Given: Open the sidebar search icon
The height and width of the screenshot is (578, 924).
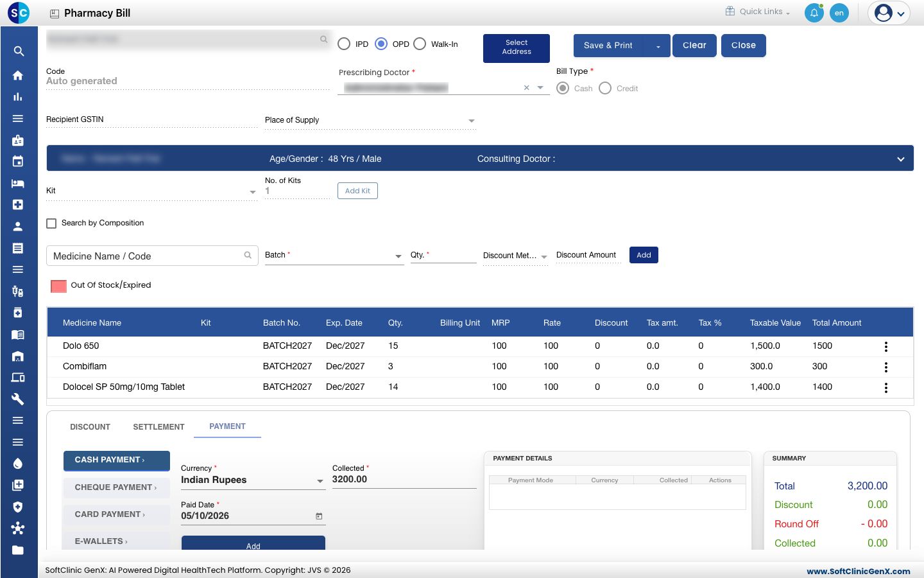Looking at the screenshot, I should 19,51.
